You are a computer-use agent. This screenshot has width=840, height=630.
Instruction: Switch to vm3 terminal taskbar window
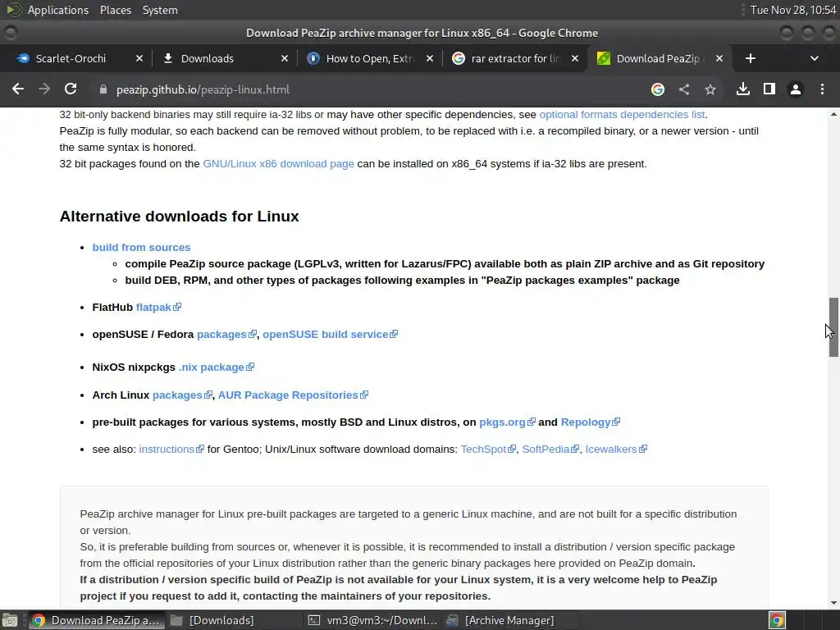373,620
